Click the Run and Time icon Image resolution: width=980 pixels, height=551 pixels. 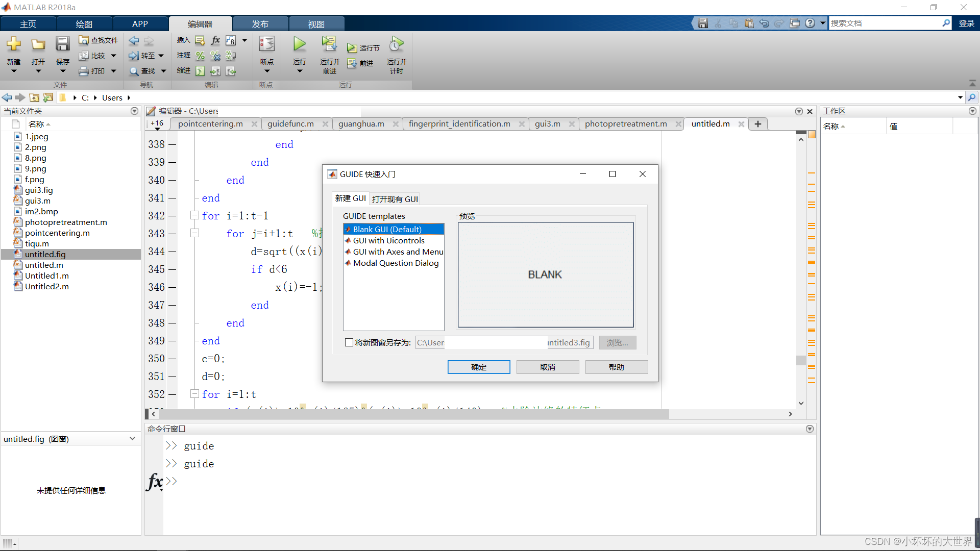click(x=397, y=44)
